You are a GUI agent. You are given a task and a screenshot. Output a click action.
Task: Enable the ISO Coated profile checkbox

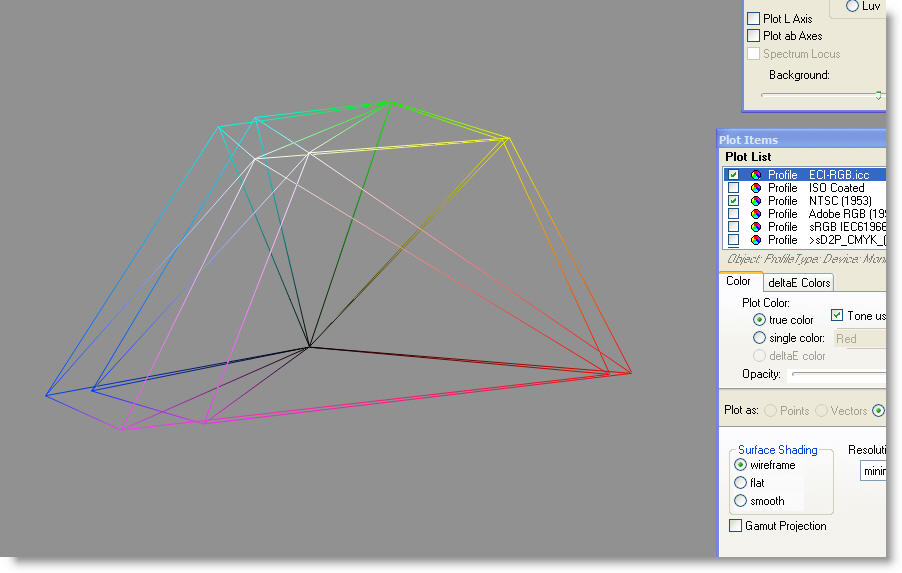(x=734, y=188)
